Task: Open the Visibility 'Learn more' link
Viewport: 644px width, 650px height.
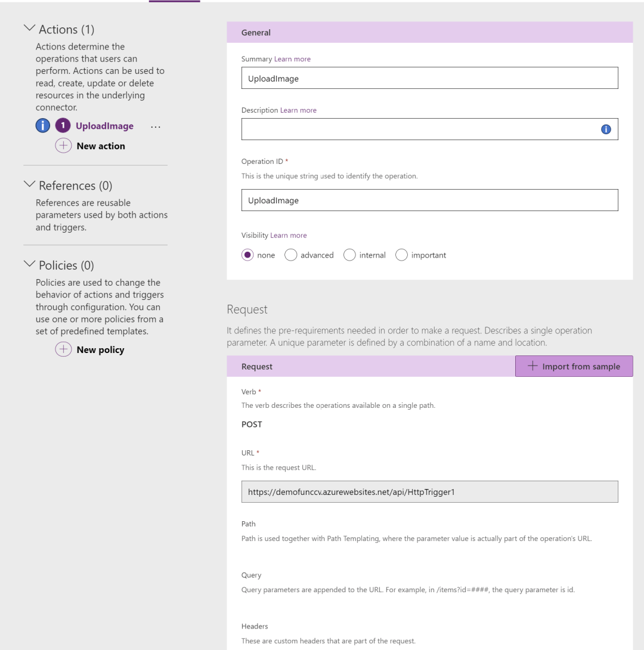Action: pos(289,236)
